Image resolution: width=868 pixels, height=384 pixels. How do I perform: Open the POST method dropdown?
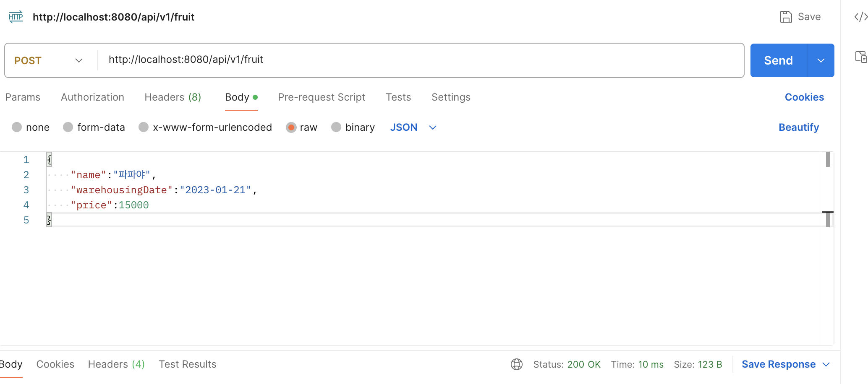pyautogui.click(x=49, y=60)
